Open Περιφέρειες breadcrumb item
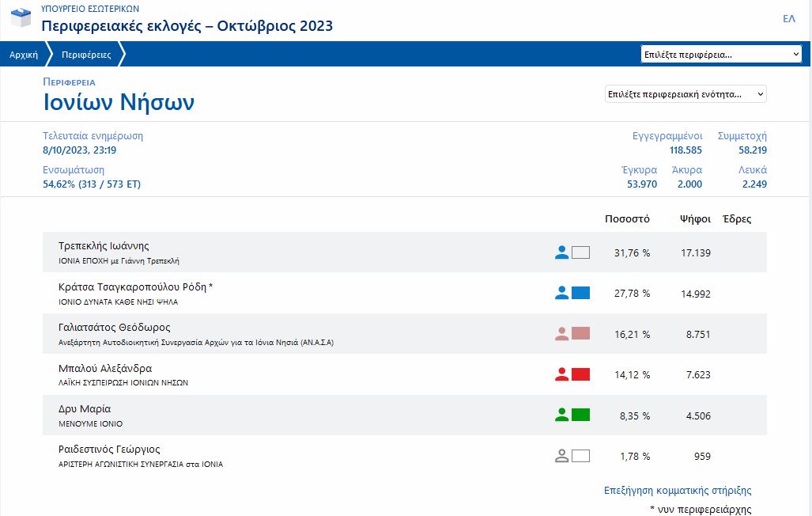812x516 pixels. [86, 55]
